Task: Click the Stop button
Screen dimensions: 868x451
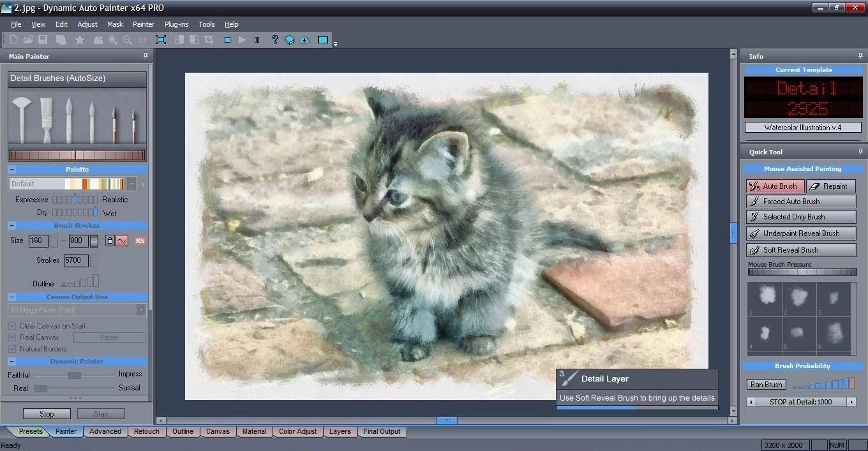Action: click(47, 414)
